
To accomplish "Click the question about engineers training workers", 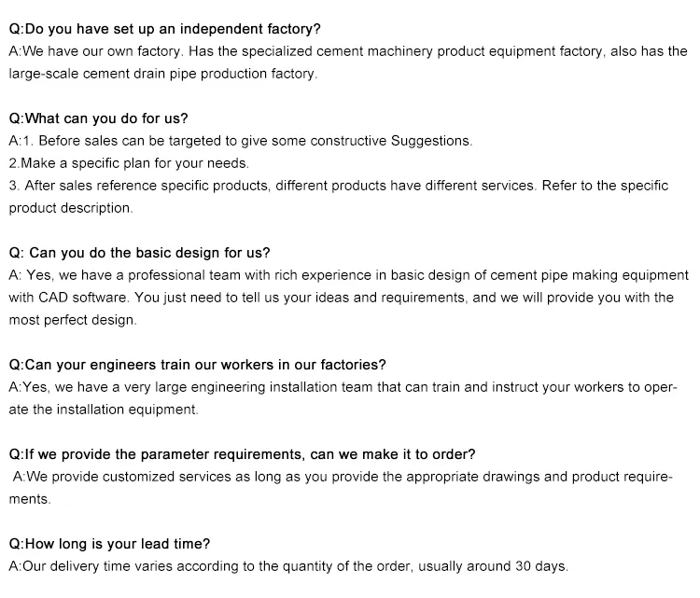I will pos(197,365).
